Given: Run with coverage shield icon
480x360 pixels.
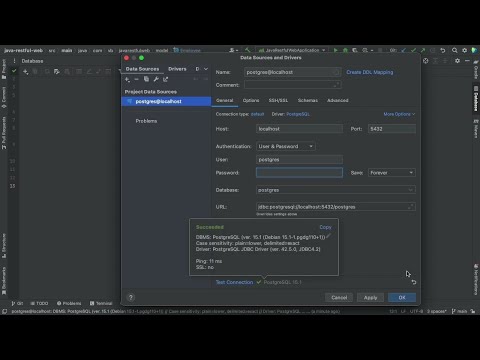Looking at the screenshot, I should pyautogui.click(x=355, y=50).
